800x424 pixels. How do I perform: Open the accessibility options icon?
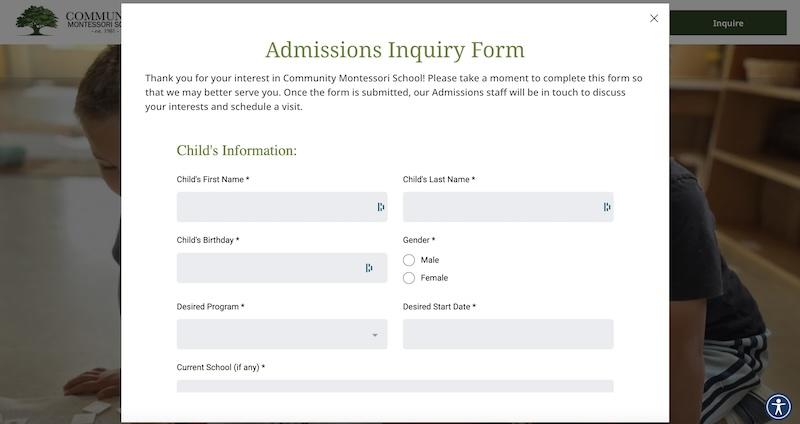tap(778, 406)
